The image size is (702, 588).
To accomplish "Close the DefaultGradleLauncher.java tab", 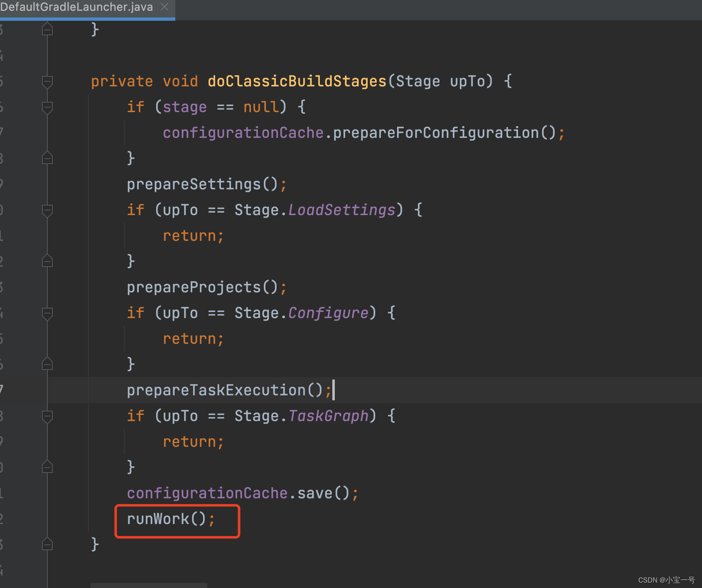I will point(164,7).
